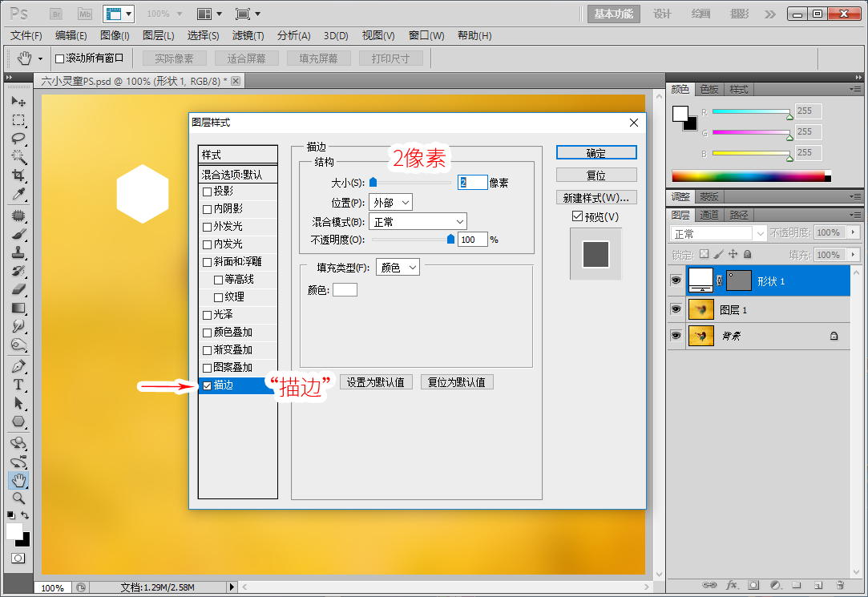Enable the 内阴影 checkbox
Viewport: 868px width, 597px height.
(207, 209)
